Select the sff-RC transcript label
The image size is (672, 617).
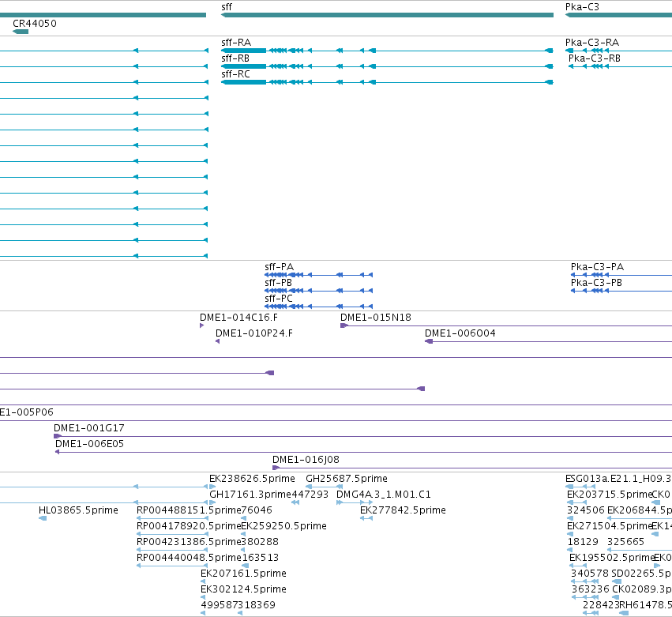point(235,74)
